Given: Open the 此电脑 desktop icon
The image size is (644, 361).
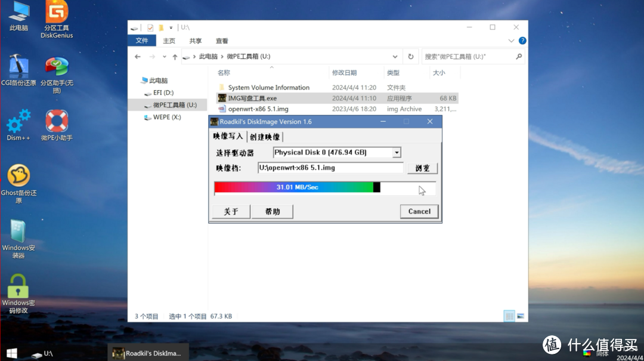Looking at the screenshot, I should tap(18, 17).
